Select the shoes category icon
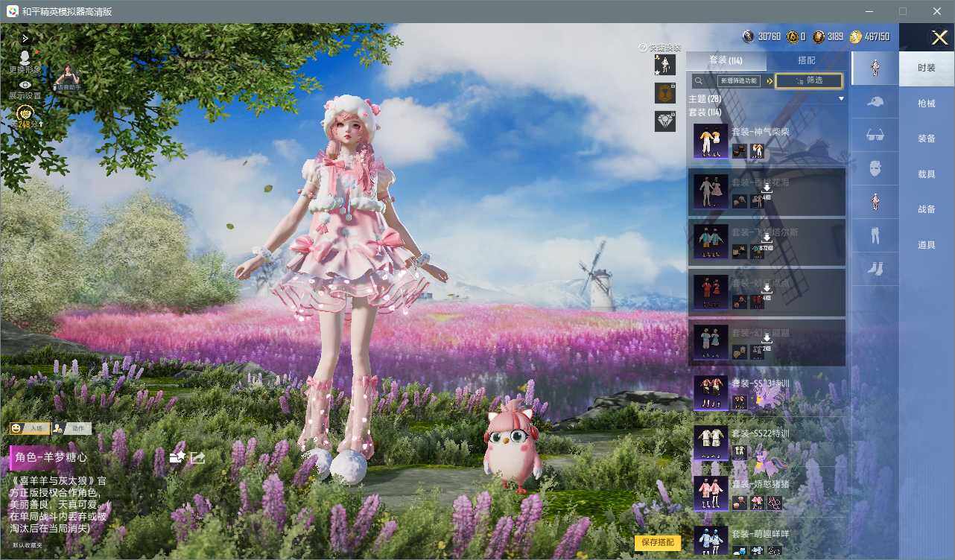 (875, 269)
